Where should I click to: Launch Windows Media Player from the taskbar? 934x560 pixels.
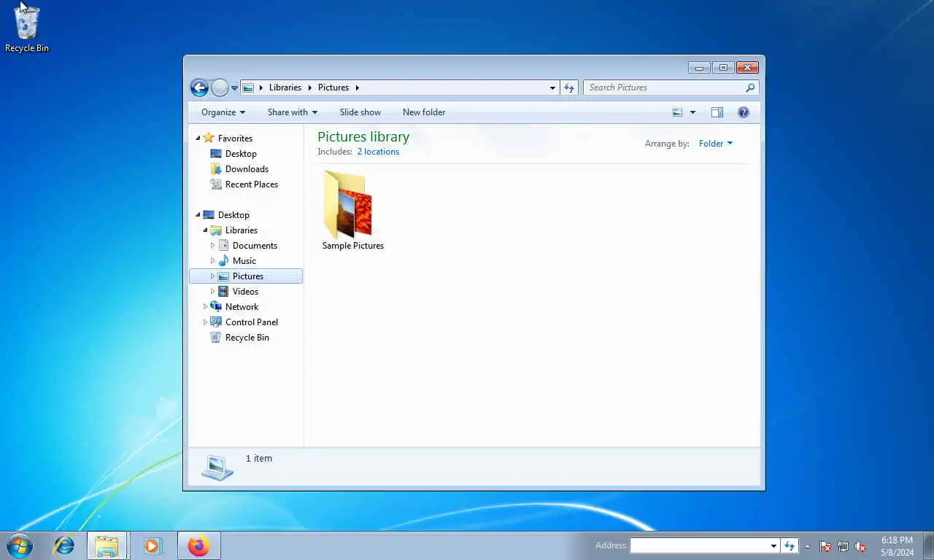pyautogui.click(x=153, y=545)
